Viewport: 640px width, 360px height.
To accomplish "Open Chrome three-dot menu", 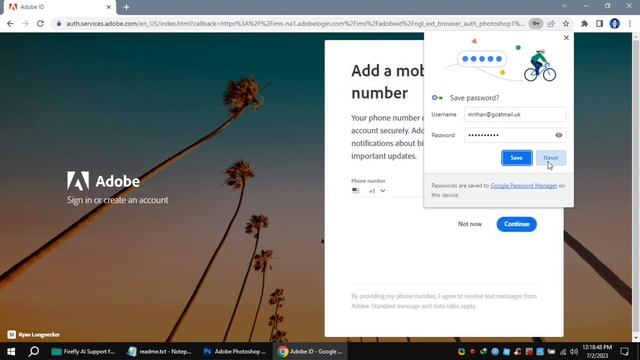I will [x=630, y=24].
